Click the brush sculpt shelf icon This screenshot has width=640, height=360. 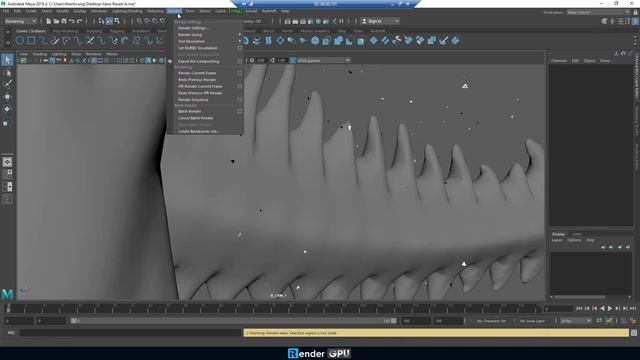coord(444,40)
